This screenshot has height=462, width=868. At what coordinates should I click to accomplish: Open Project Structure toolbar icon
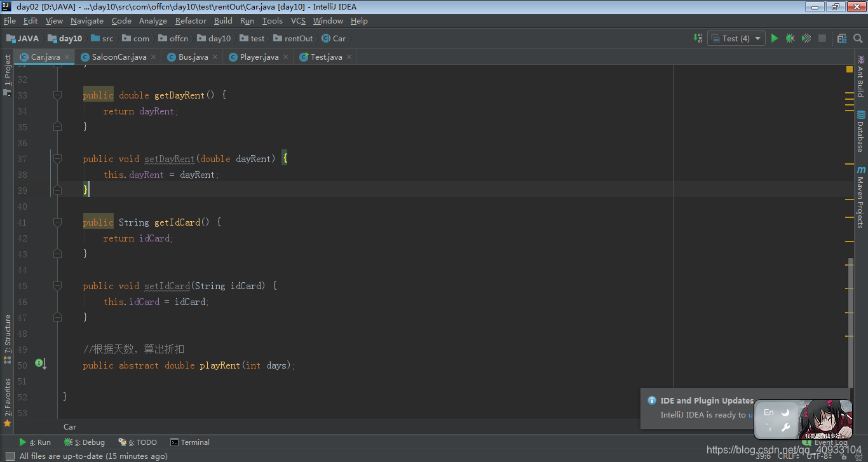(x=842, y=38)
